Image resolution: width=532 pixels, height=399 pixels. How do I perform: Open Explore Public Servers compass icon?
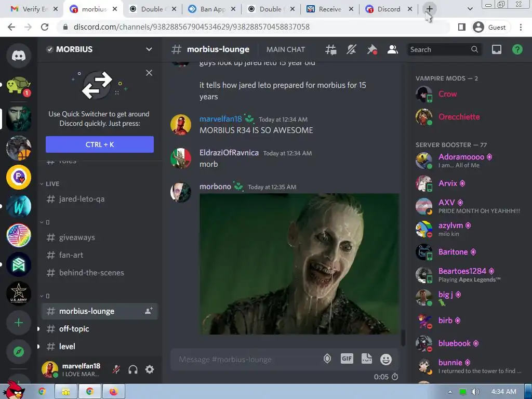point(19,352)
